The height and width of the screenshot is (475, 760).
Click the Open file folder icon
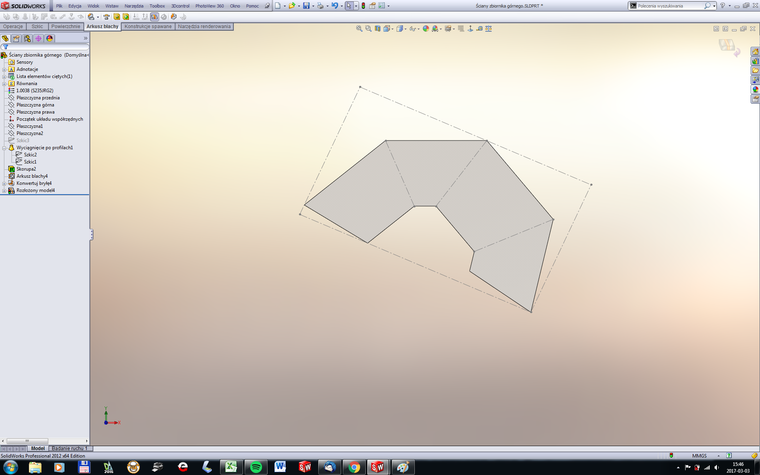tap(291, 6)
